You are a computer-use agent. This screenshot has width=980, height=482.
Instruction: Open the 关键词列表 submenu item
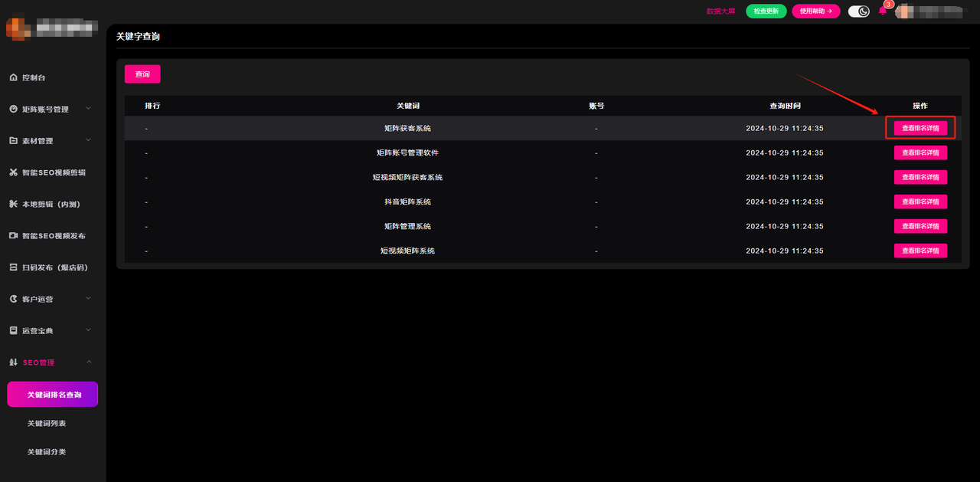point(47,423)
